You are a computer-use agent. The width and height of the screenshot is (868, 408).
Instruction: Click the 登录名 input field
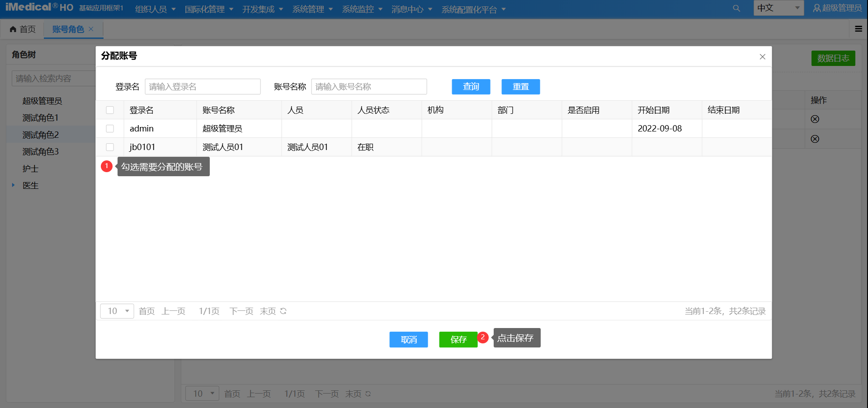(x=203, y=87)
